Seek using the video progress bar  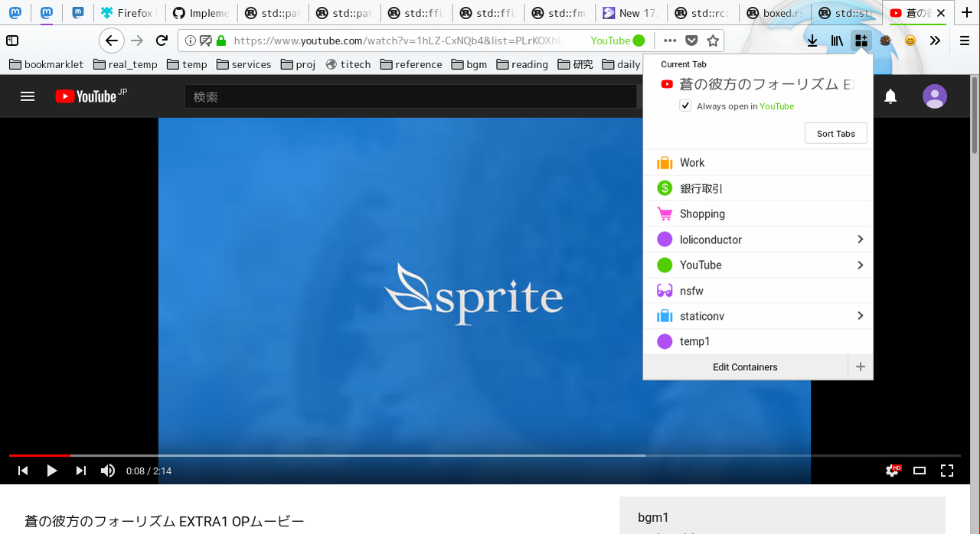coord(485,455)
